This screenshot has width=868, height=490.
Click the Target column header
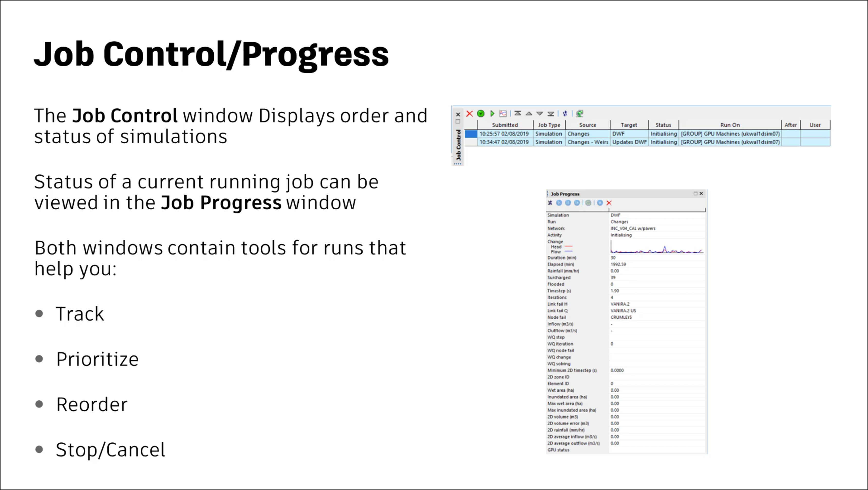point(629,125)
